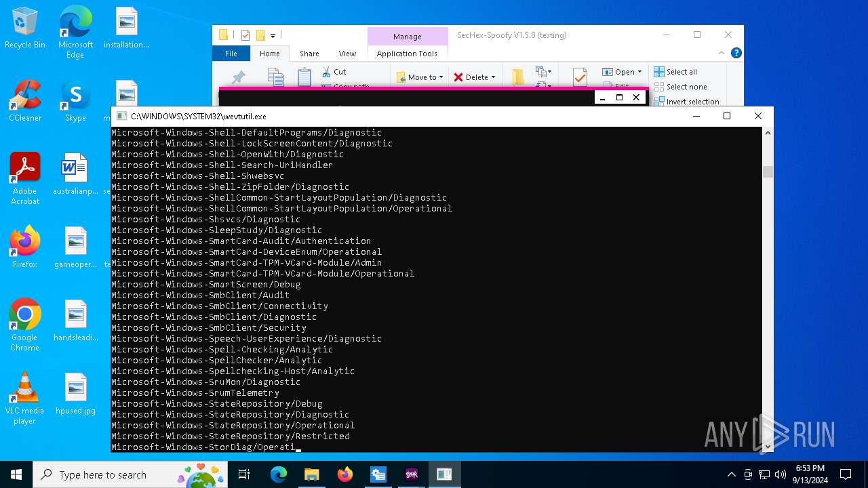
Task: Click line 'Microsoft-Windows-StateRepository/Restricted'
Action: [231, 436]
